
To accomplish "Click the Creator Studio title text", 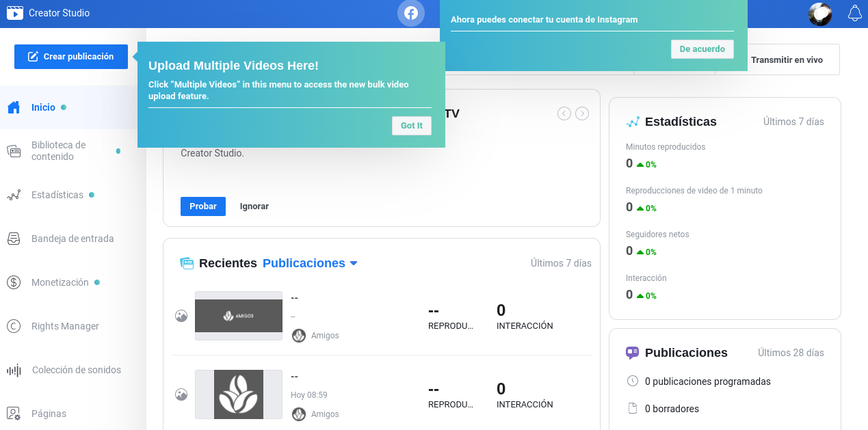I will point(59,13).
